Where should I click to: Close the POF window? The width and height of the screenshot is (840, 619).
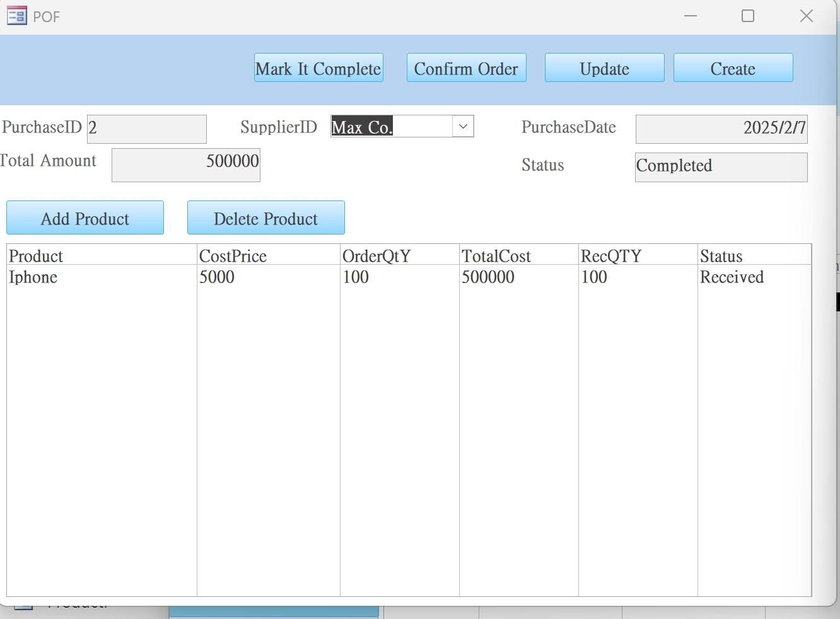point(807,16)
